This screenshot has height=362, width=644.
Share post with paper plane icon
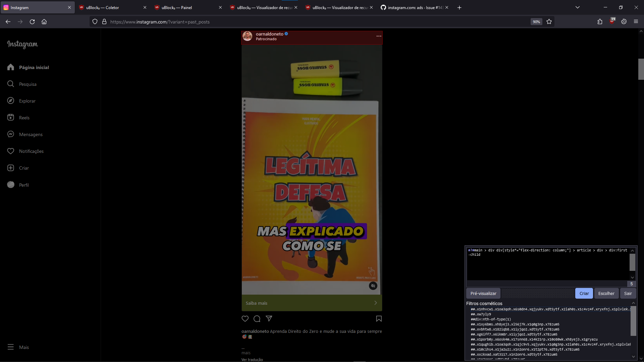269,319
